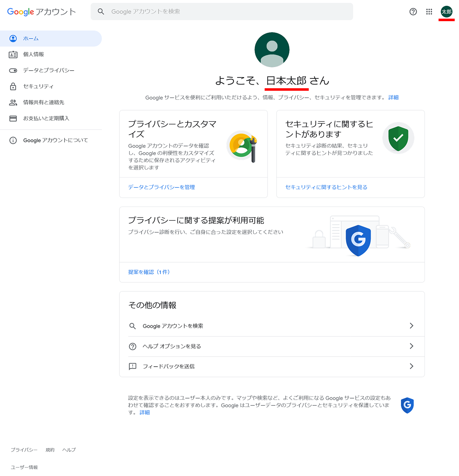Click the info icon beside Google アカウントについて
Image resolution: width=459 pixels, height=476 pixels.
[13, 140]
